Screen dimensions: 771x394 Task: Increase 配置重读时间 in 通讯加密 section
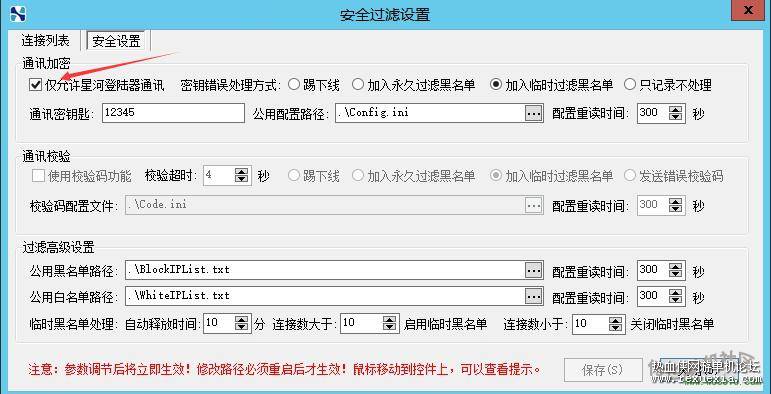coord(677,110)
